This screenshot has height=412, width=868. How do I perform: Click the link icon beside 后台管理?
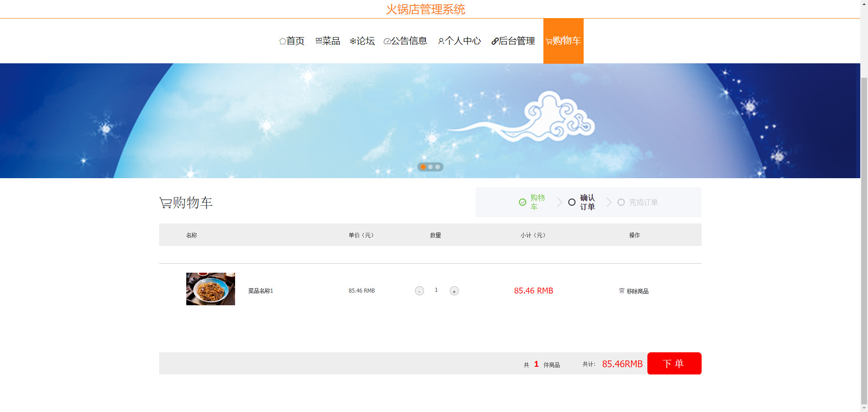click(495, 41)
